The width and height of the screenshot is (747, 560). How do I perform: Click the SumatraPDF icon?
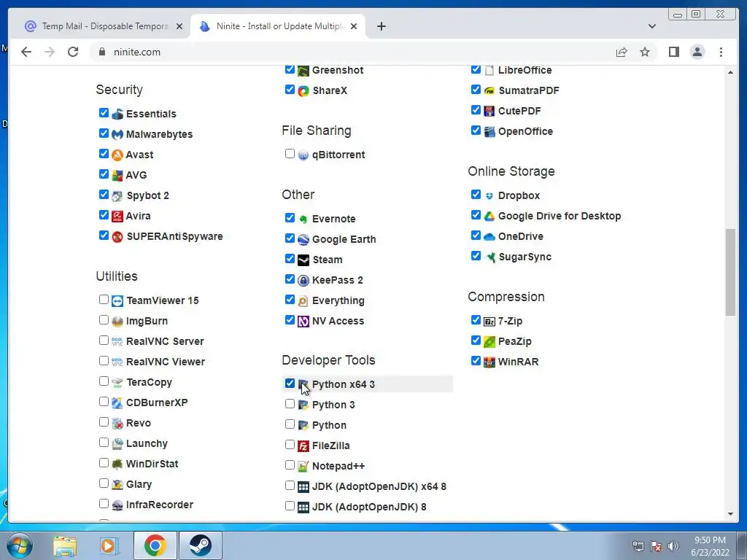[489, 91]
